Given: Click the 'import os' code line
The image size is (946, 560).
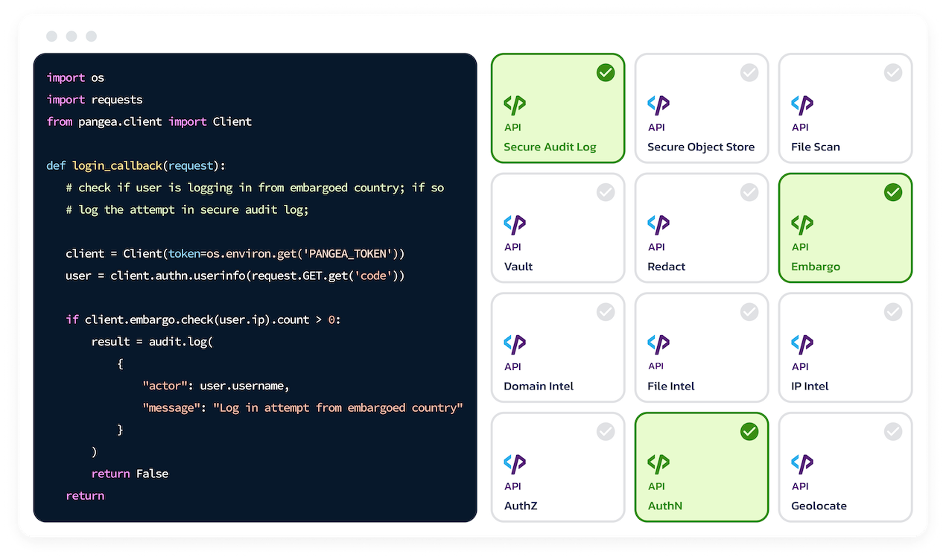Looking at the screenshot, I should coord(75,77).
